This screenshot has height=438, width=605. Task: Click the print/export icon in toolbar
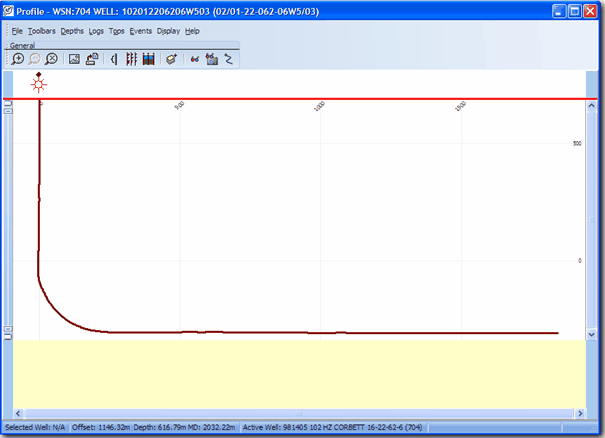[91, 59]
